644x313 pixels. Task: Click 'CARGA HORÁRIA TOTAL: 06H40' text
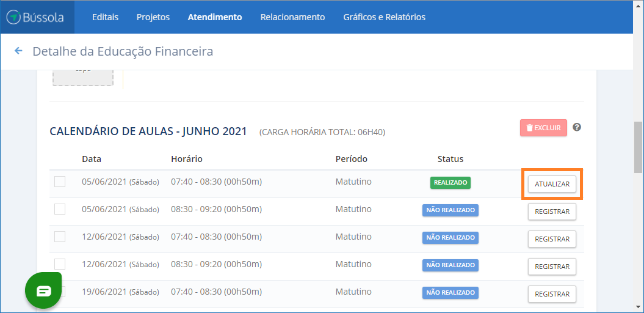(x=322, y=133)
